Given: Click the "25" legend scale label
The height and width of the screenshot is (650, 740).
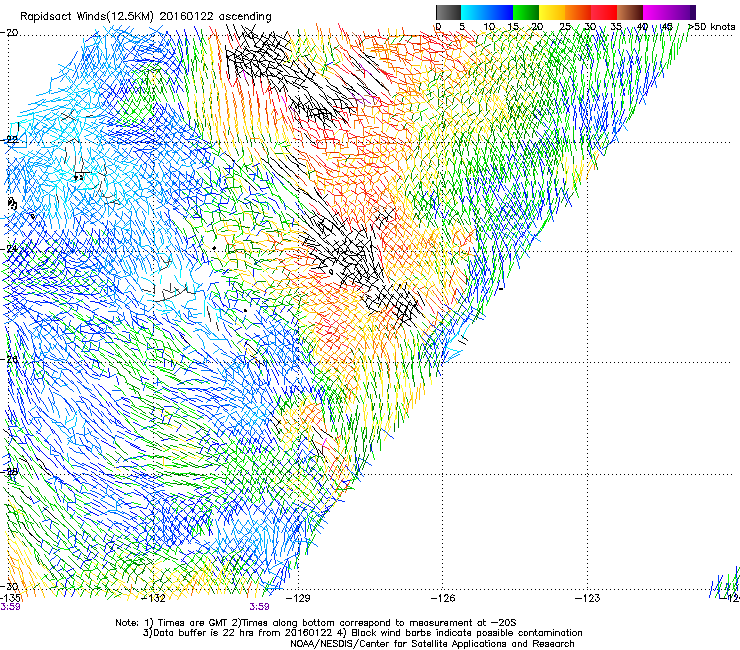Looking at the screenshot, I should tap(565, 27).
